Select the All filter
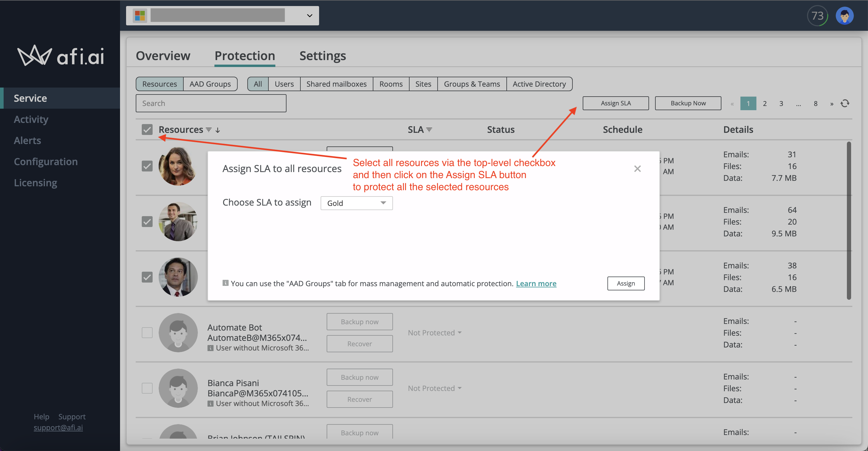The image size is (868, 451). 258,84
